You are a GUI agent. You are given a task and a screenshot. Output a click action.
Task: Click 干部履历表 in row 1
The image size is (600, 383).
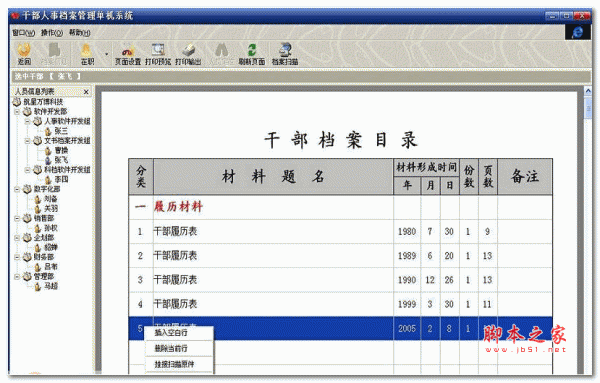click(x=175, y=231)
